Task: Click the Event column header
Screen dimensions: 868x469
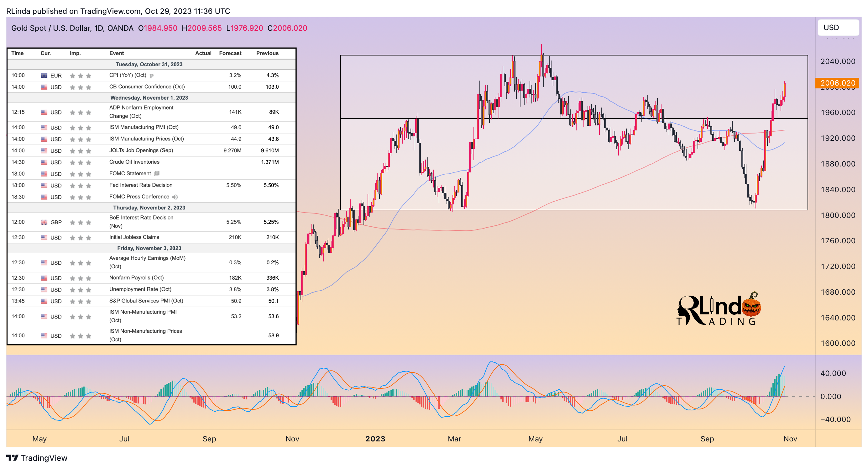Action: [117, 53]
